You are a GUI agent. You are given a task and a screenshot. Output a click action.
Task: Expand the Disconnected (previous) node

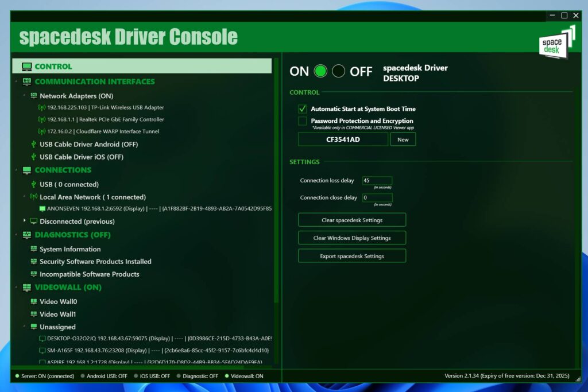tap(24, 221)
